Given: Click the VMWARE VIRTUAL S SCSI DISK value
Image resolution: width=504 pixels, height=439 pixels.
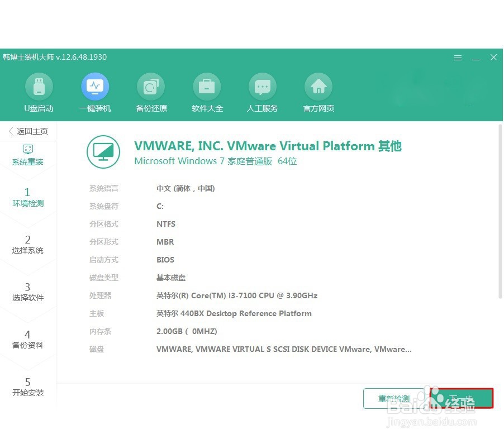Looking at the screenshot, I should coord(284,349).
